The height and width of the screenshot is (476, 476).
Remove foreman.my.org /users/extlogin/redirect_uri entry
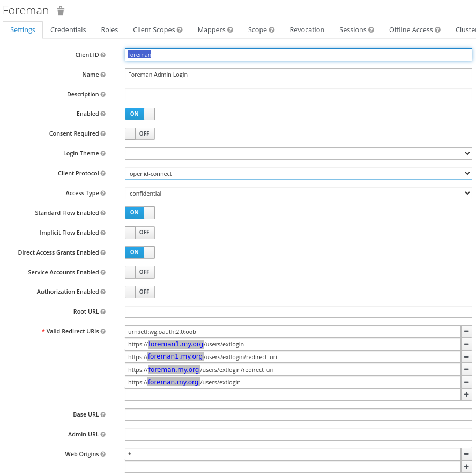click(466, 370)
